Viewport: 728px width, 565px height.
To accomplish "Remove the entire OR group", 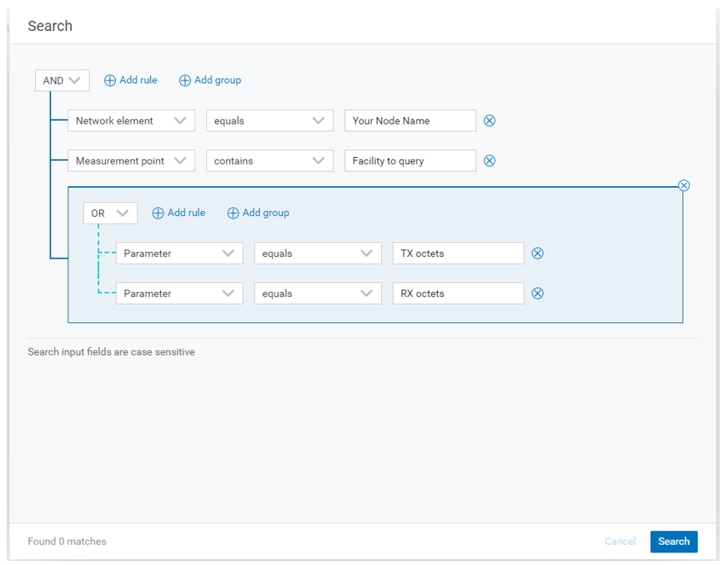I will 684,185.
